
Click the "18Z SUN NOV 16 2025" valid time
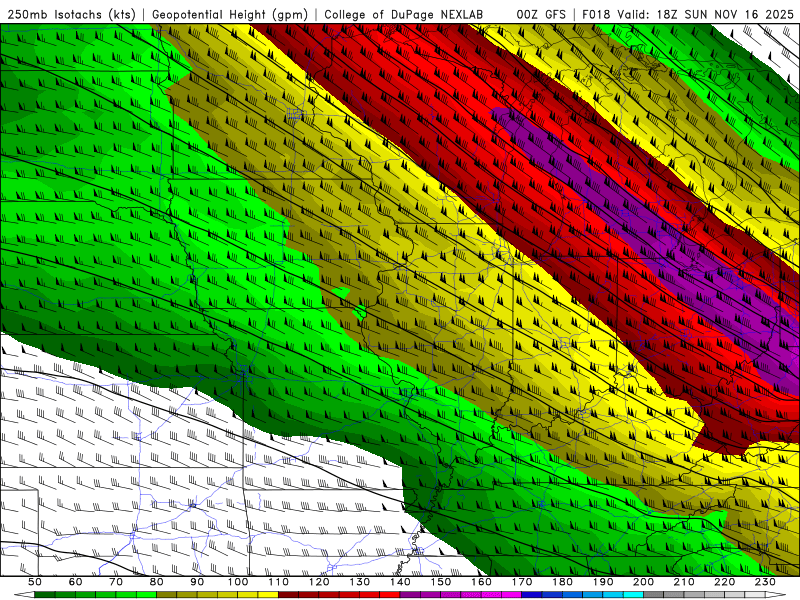pyautogui.click(x=726, y=15)
